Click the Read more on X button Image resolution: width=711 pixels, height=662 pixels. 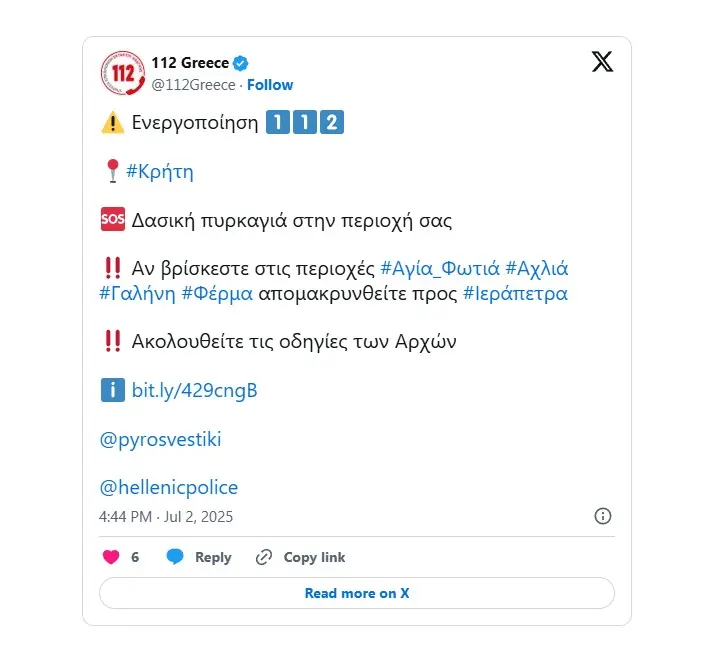pyautogui.click(x=357, y=593)
